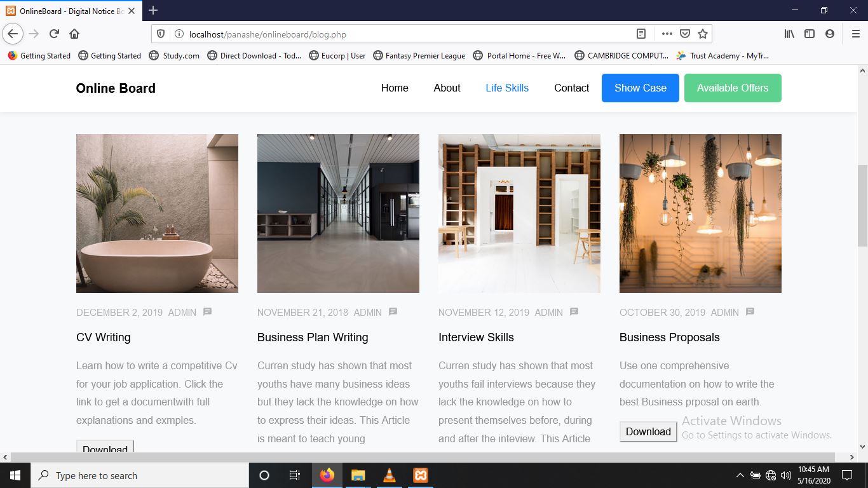Toggle reader view in the address bar
The height and width of the screenshot is (488, 868).
pos(641,34)
